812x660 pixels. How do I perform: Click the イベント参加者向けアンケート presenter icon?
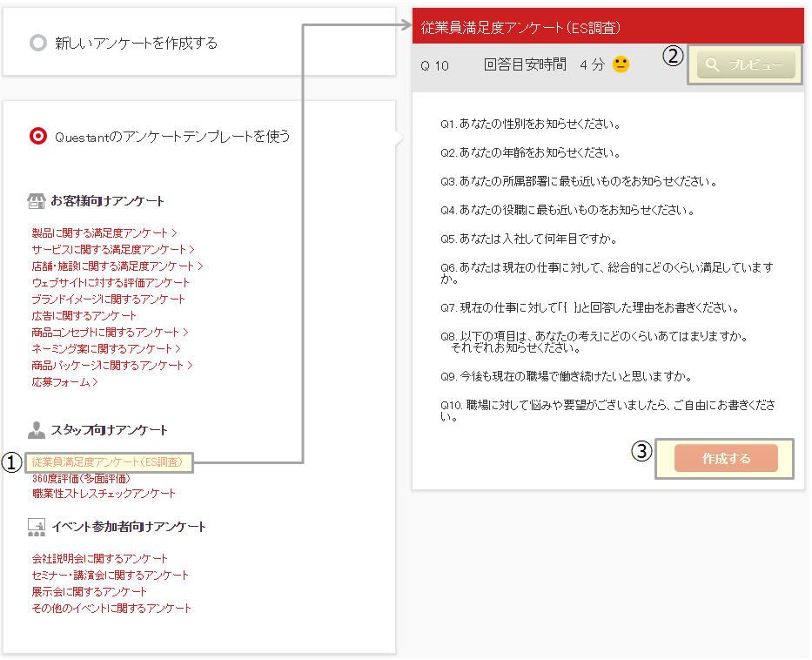36,527
